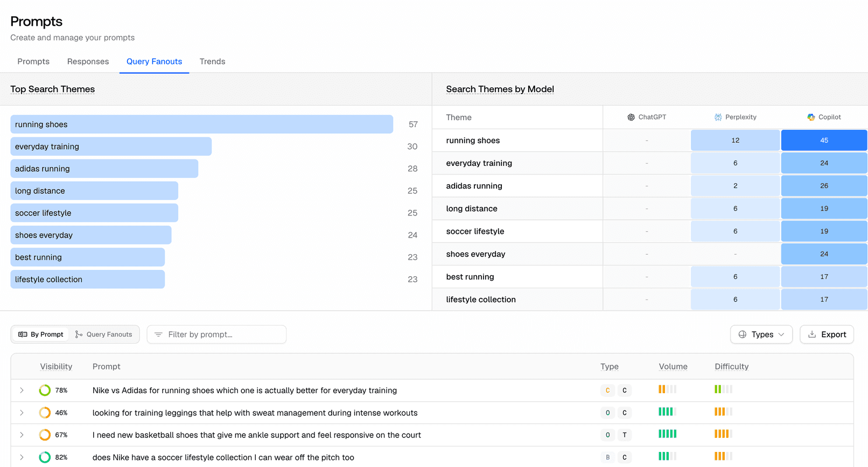Expand the Nike vs Adidas prompt row
Image resolution: width=868 pixels, height=467 pixels.
(22, 391)
